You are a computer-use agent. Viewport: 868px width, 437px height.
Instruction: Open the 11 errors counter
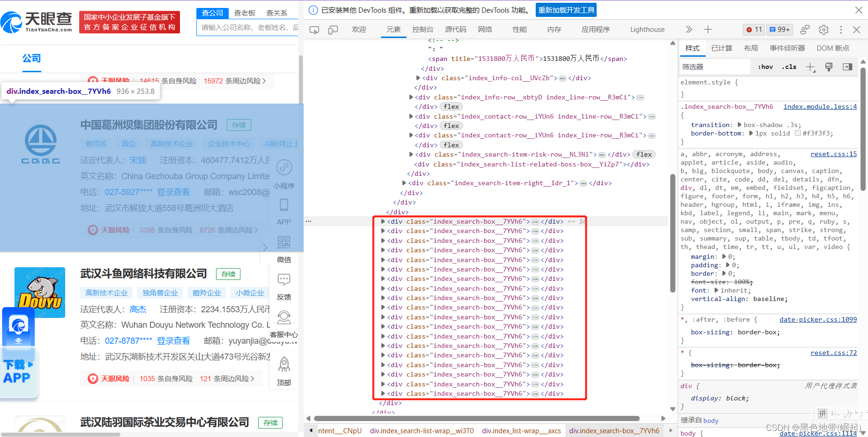pyautogui.click(x=754, y=30)
